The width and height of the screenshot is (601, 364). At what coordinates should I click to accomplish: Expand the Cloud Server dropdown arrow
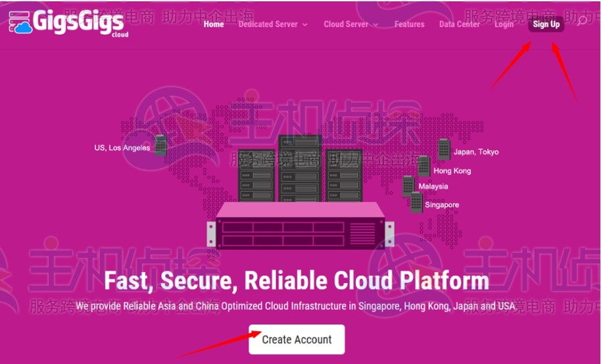375,24
